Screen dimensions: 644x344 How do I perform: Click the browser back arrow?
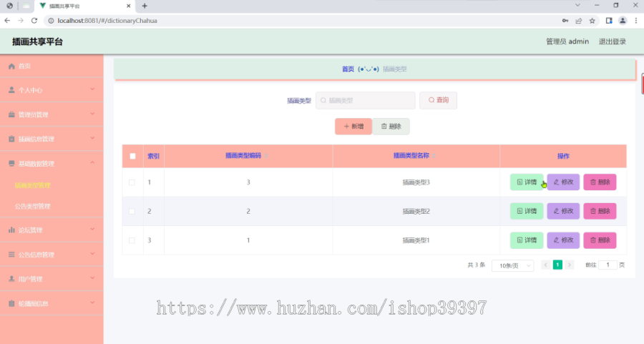pyautogui.click(x=7, y=21)
